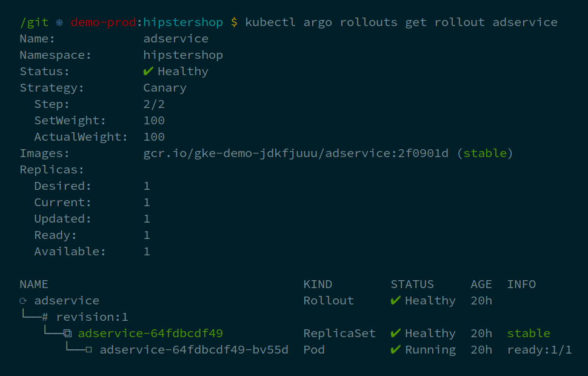Click the Pod small square icon
The height and width of the screenshot is (376, 588).
click(89, 350)
